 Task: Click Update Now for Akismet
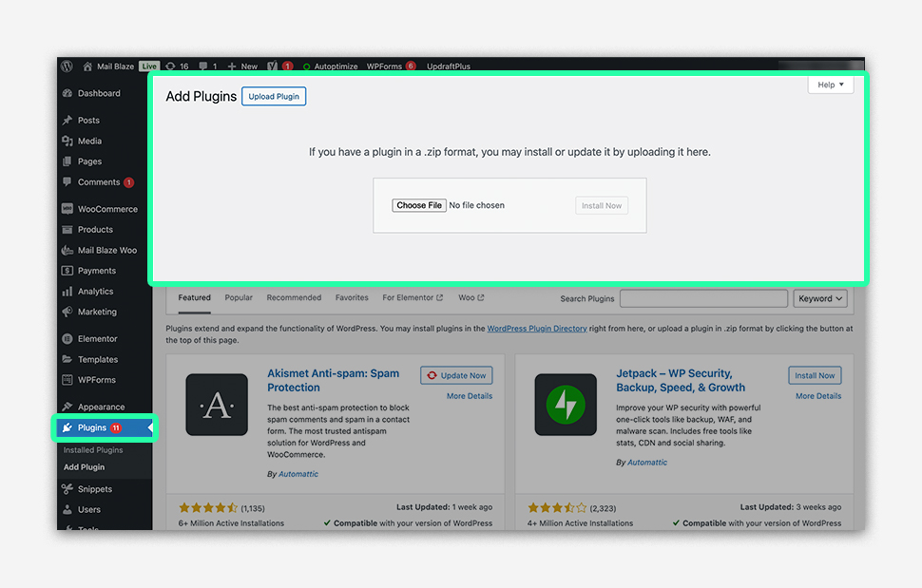456,375
